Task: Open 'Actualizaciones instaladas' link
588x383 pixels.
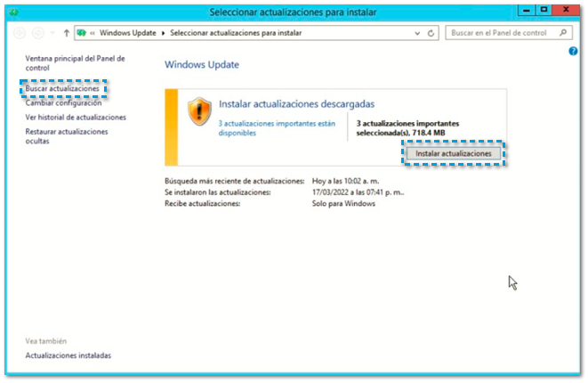Action: (68, 355)
